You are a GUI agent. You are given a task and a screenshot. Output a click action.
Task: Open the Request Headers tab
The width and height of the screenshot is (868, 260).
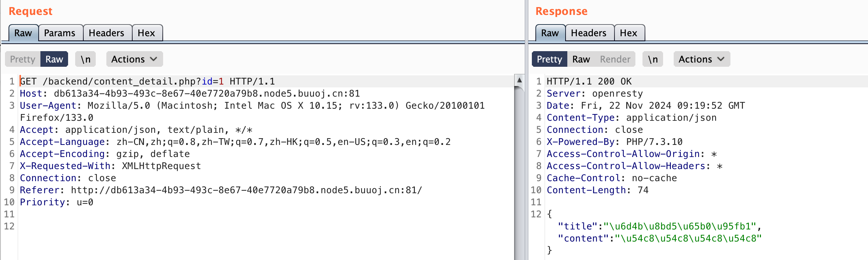point(106,33)
